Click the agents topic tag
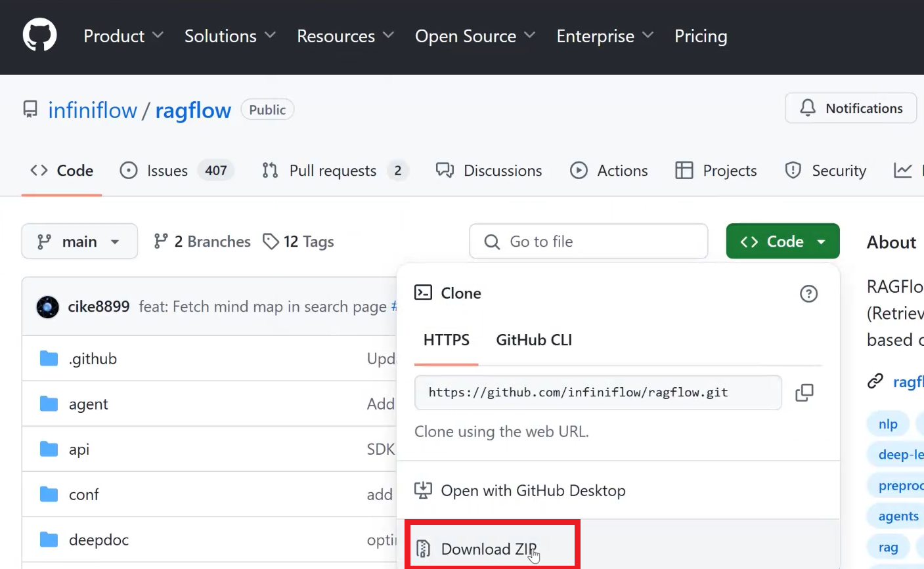 tap(898, 516)
